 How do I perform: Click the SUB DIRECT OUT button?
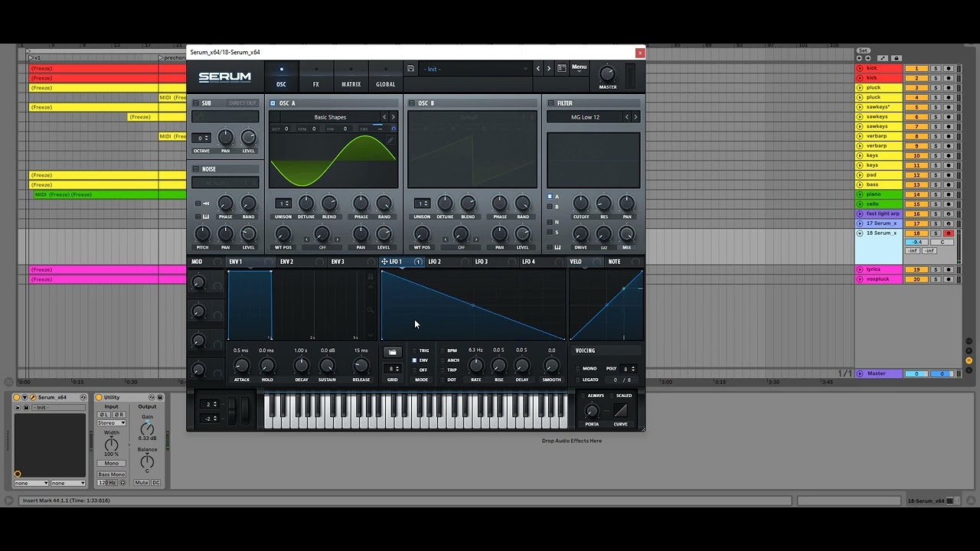click(243, 103)
